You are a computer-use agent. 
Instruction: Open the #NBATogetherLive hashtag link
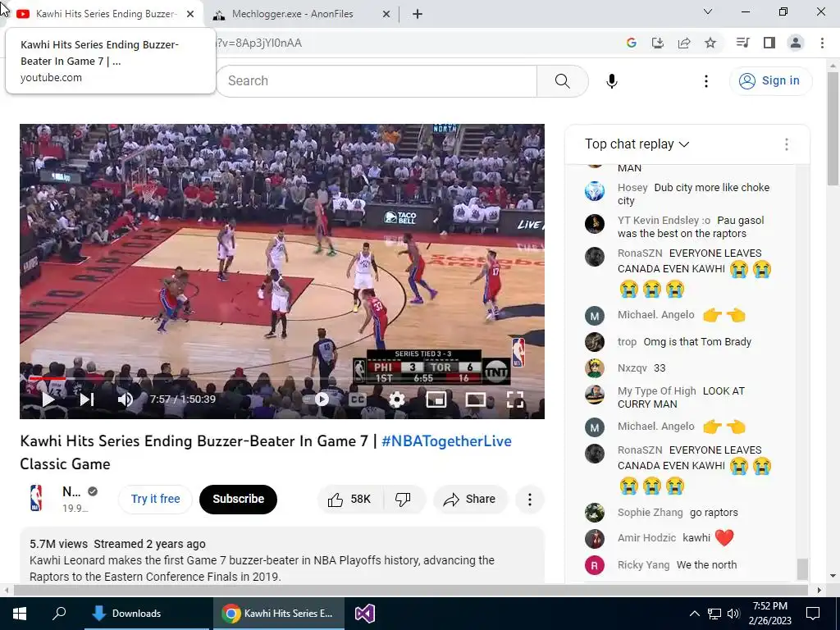tap(446, 441)
